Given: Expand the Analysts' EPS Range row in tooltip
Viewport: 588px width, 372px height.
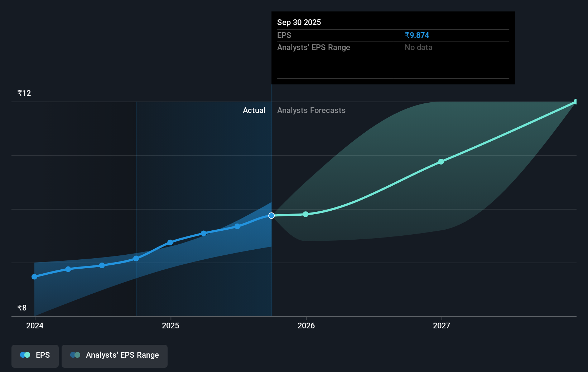Looking at the screenshot, I should (314, 47).
